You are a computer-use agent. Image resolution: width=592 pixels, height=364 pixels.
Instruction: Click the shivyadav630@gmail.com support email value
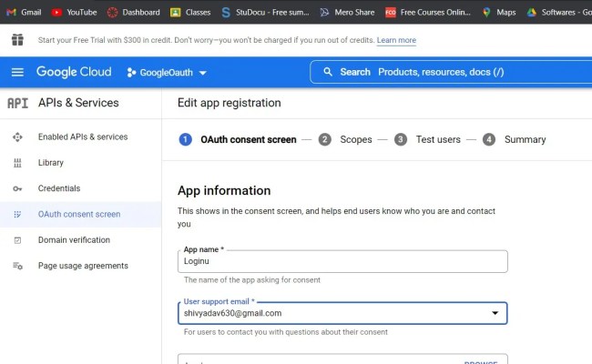(x=232, y=313)
